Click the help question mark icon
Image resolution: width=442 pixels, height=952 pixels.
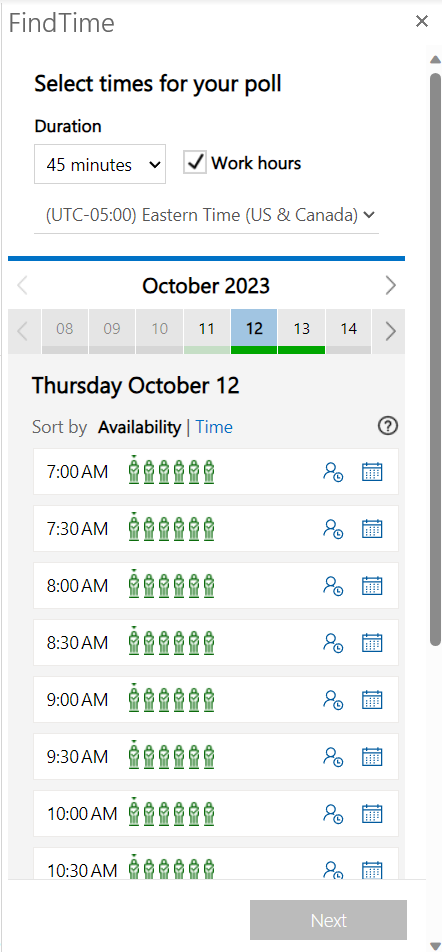pyautogui.click(x=387, y=427)
